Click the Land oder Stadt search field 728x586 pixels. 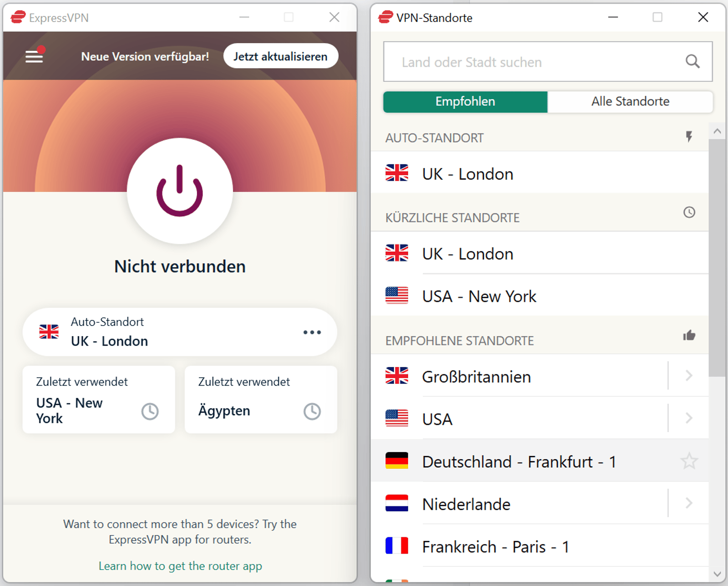pyautogui.click(x=523, y=61)
